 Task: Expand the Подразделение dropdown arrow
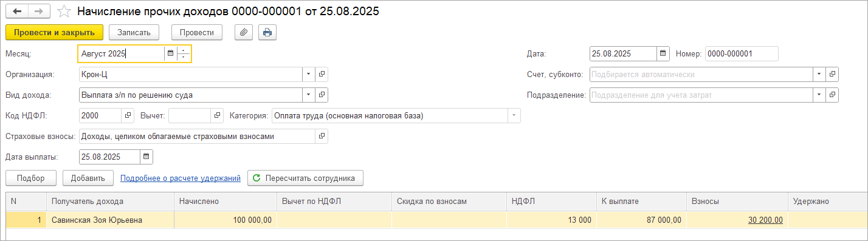(819, 95)
